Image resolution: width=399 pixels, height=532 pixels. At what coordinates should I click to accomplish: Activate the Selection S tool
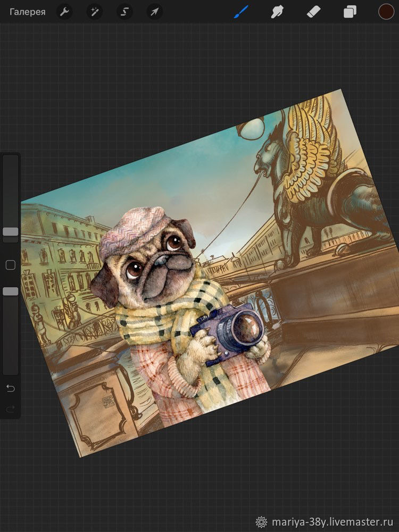coord(124,12)
